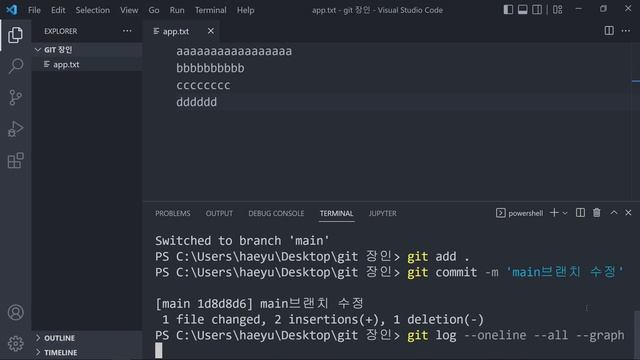640x360 pixels.
Task: Click 'Switched to branch' terminal output
Action: [242, 240]
